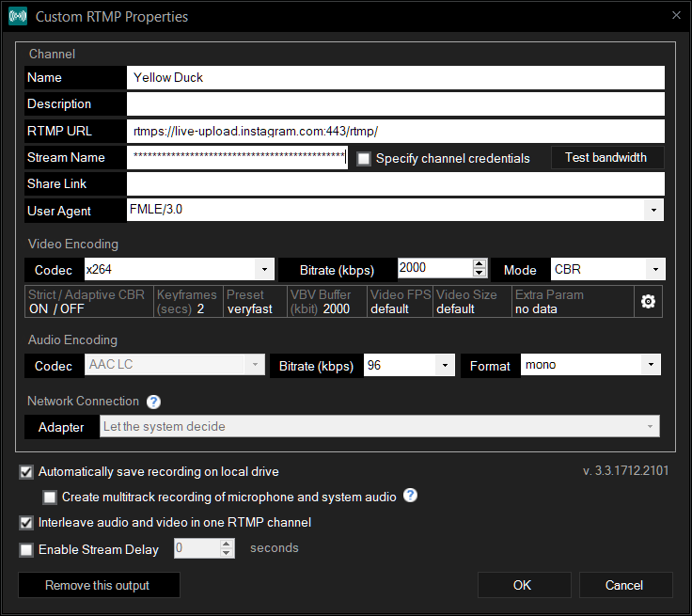The height and width of the screenshot is (616, 692).
Task: Enable Stream Delay checkbox
Action: [x=26, y=550]
